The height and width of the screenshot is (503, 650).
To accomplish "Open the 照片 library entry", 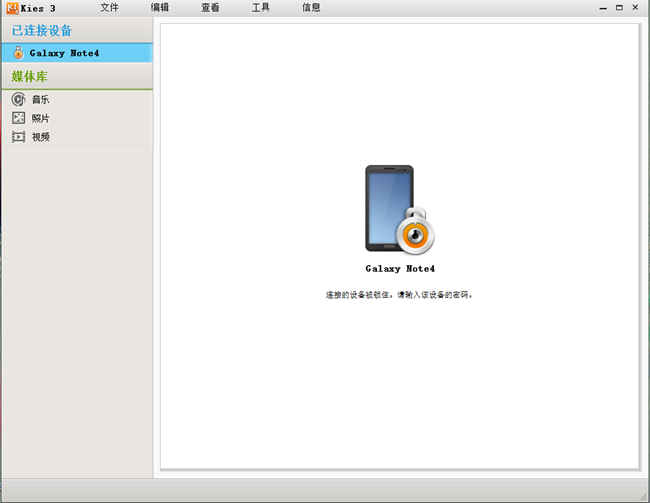I will point(40,118).
